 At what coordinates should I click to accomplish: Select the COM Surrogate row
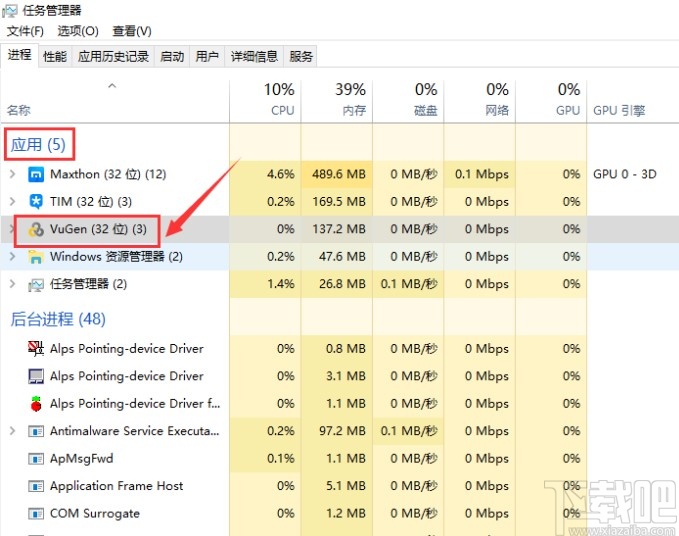coord(340,513)
